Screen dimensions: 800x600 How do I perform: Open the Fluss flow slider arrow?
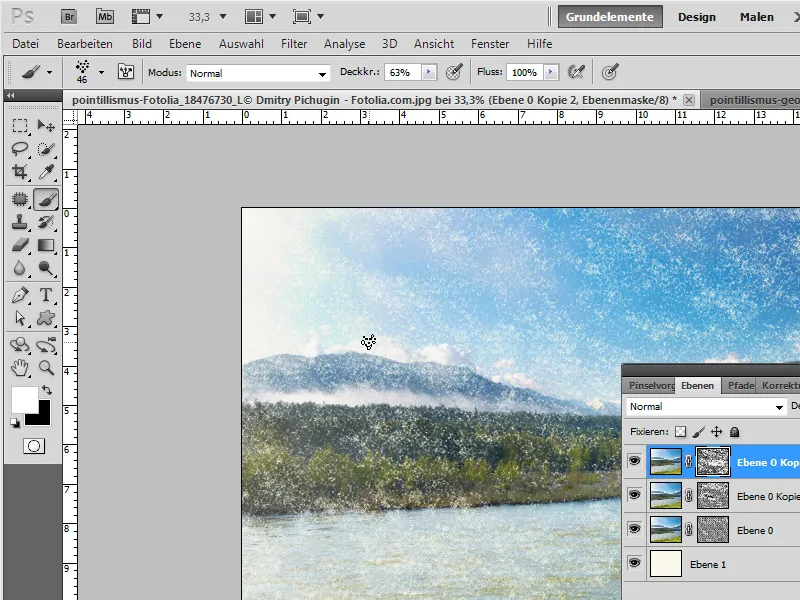(551, 72)
